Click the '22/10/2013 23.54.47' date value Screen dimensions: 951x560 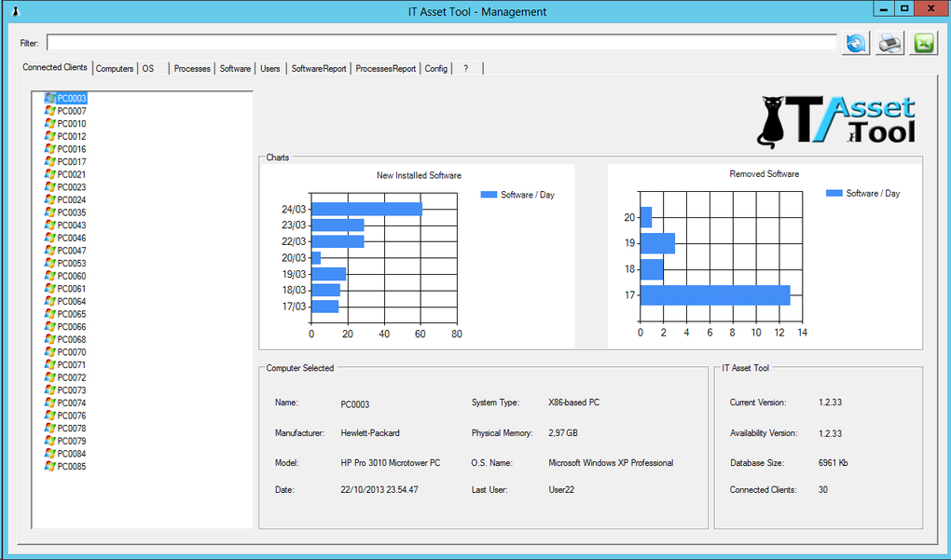point(379,490)
